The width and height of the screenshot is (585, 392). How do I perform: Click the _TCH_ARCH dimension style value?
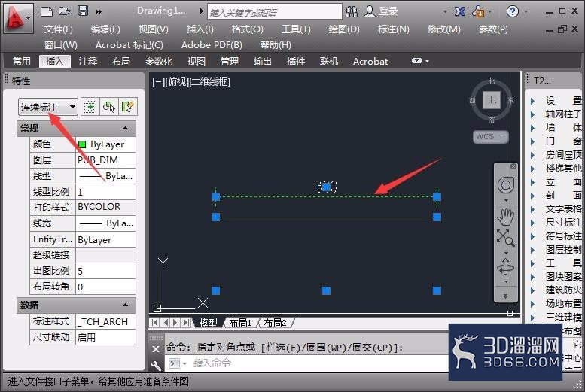click(105, 321)
